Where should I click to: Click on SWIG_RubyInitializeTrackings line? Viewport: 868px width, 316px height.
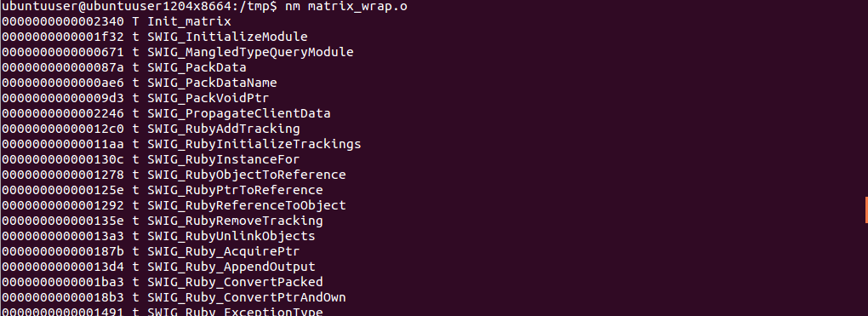click(x=254, y=144)
